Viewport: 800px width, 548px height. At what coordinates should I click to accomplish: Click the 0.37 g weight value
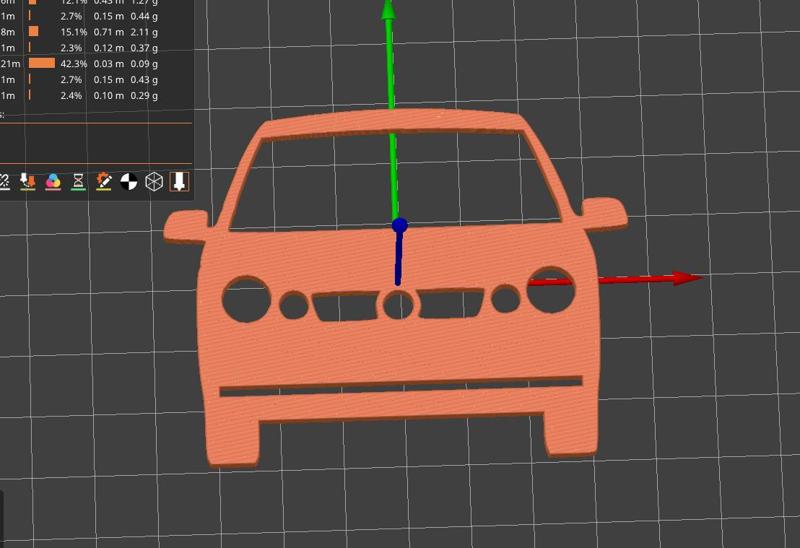pyautogui.click(x=144, y=48)
